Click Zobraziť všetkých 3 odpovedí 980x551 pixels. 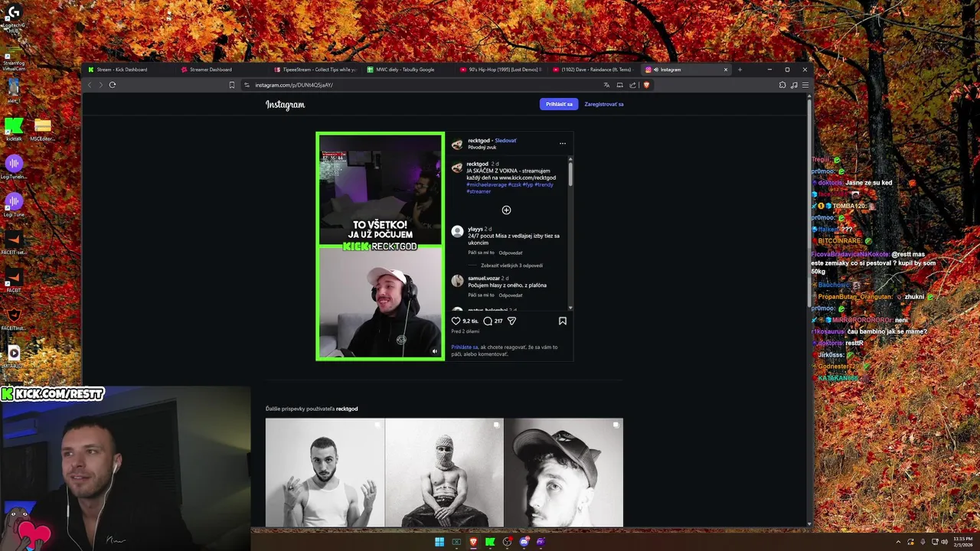click(511, 266)
